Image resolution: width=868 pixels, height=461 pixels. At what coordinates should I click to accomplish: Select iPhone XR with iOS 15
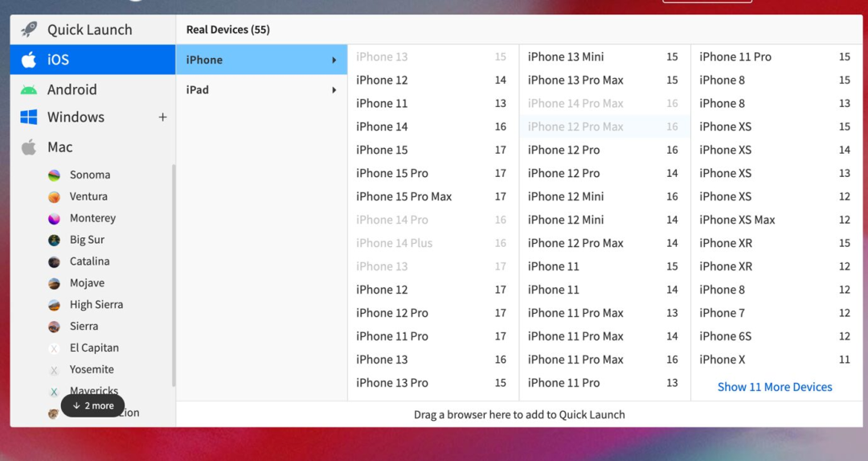coord(776,243)
